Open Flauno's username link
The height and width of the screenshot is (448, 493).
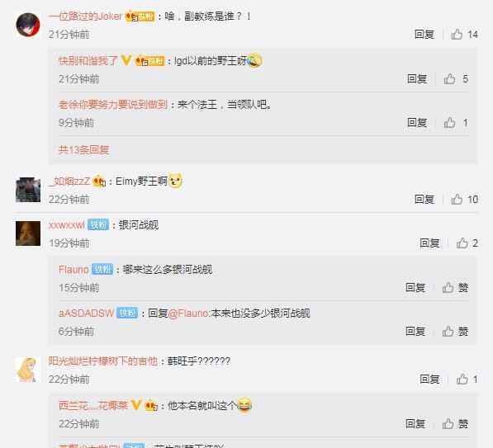73,270
